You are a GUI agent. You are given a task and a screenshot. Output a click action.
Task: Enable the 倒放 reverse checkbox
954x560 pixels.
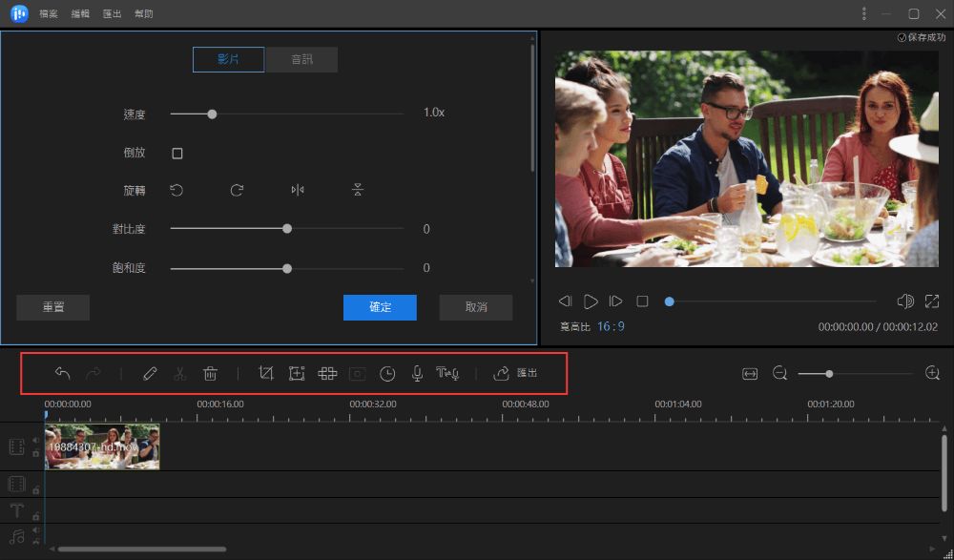click(177, 154)
